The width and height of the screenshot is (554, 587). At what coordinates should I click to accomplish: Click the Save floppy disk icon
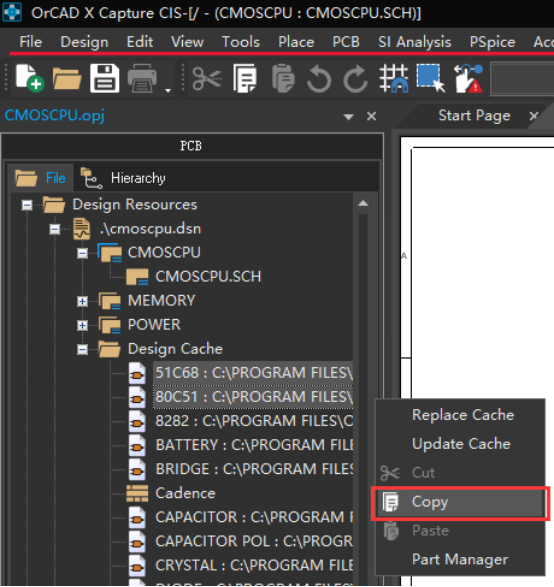coord(104,78)
